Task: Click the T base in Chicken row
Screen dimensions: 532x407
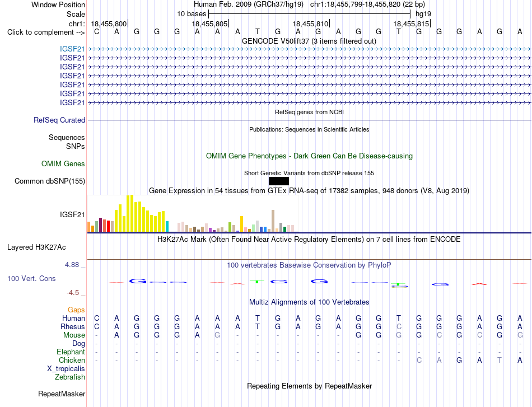Action: [x=500, y=360]
